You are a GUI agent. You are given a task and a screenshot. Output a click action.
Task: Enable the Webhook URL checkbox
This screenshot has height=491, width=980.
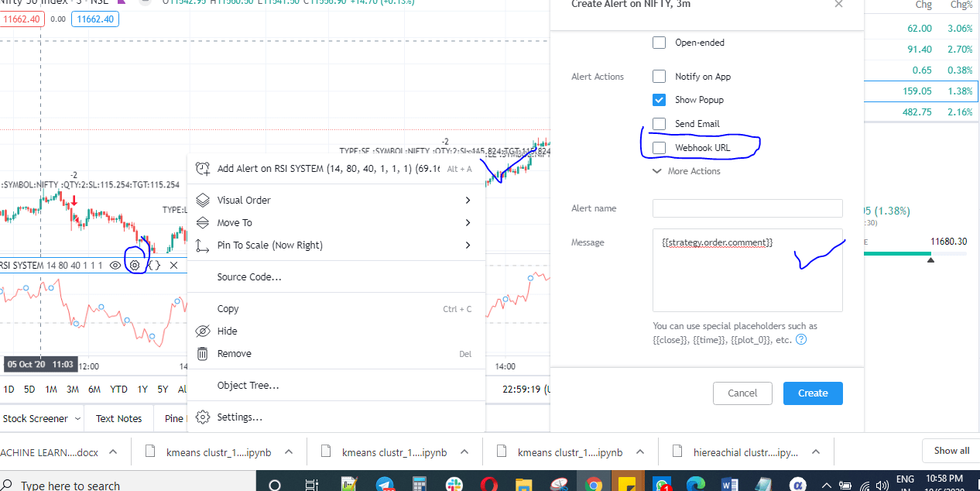click(659, 147)
